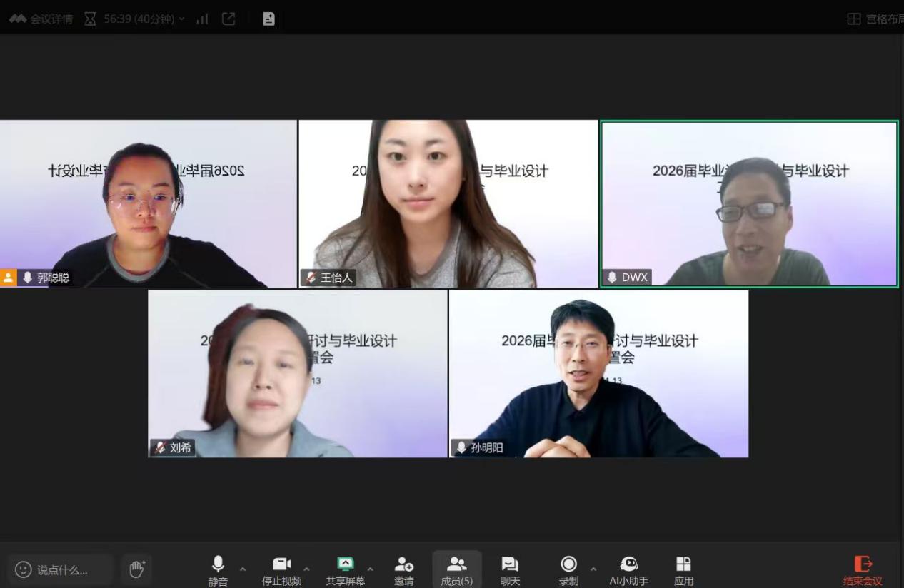This screenshot has width=904, height=588.
Task: Launch the AI小助手 assistant
Action: pyautogui.click(x=628, y=570)
